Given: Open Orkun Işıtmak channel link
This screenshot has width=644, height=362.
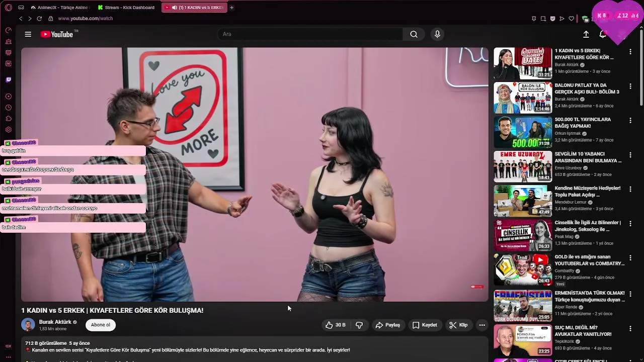Looking at the screenshot, I should [x=568, y=134].
